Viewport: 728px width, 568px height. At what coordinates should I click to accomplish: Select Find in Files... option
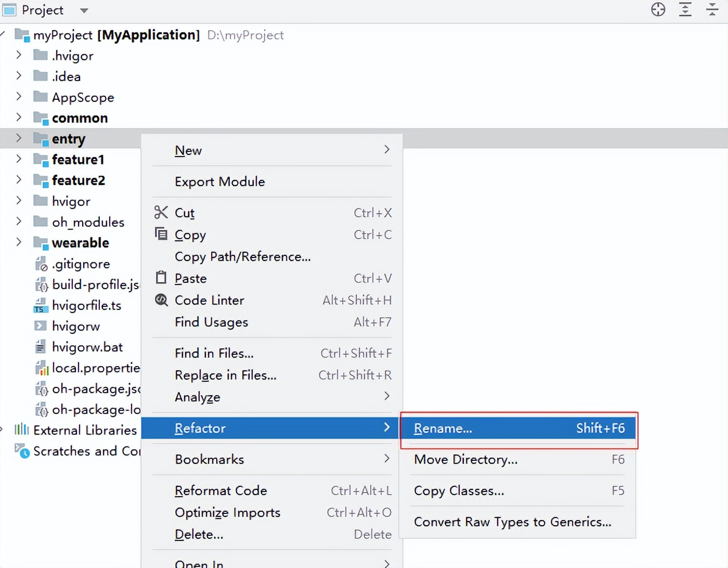click(x=214, y=353)
